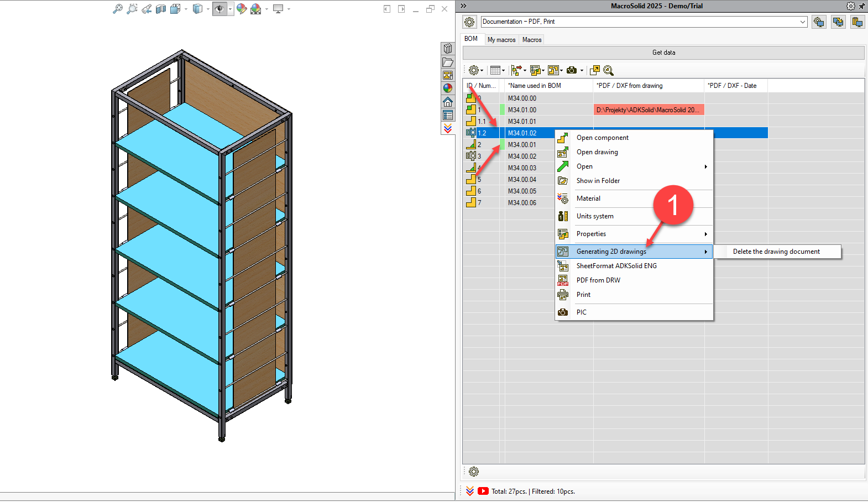Click Delete the drawing document
This screenshot has width=868, height=502.
(777, 252)
